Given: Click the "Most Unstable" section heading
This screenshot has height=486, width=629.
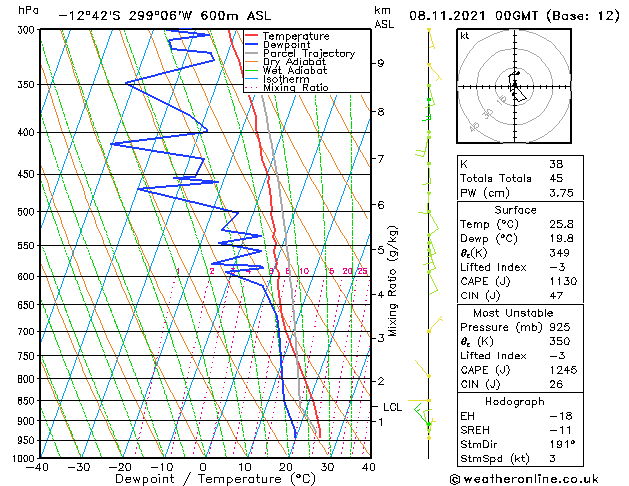Looking at the screenshot, I should tap(513, 313).
